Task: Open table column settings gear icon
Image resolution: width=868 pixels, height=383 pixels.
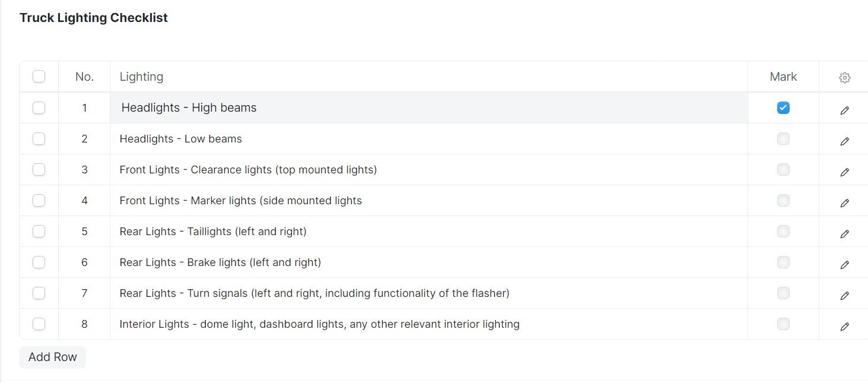Action: 845,77
